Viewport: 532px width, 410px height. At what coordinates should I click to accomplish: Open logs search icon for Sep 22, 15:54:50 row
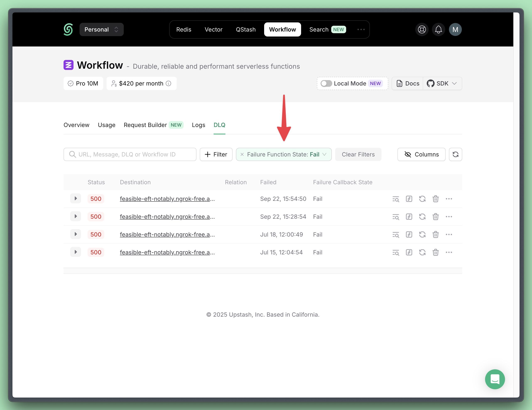pyautogui.click(x=396, y=199)
